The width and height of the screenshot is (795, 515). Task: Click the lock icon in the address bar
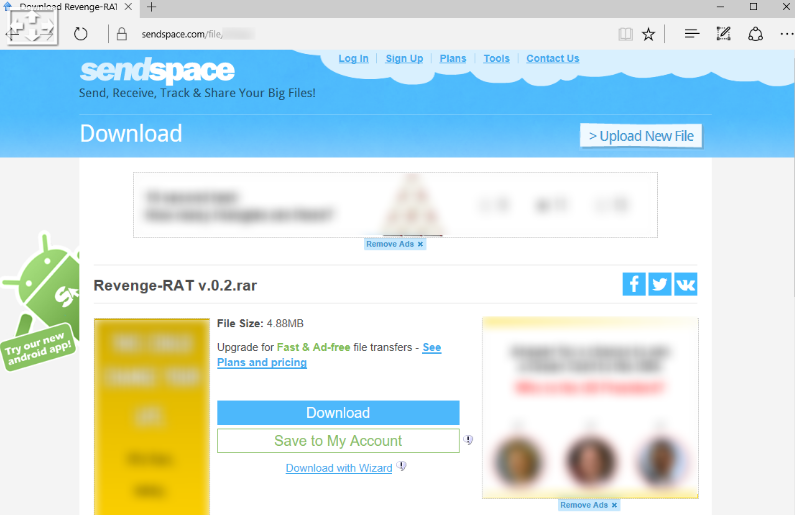tap(122, 34)
